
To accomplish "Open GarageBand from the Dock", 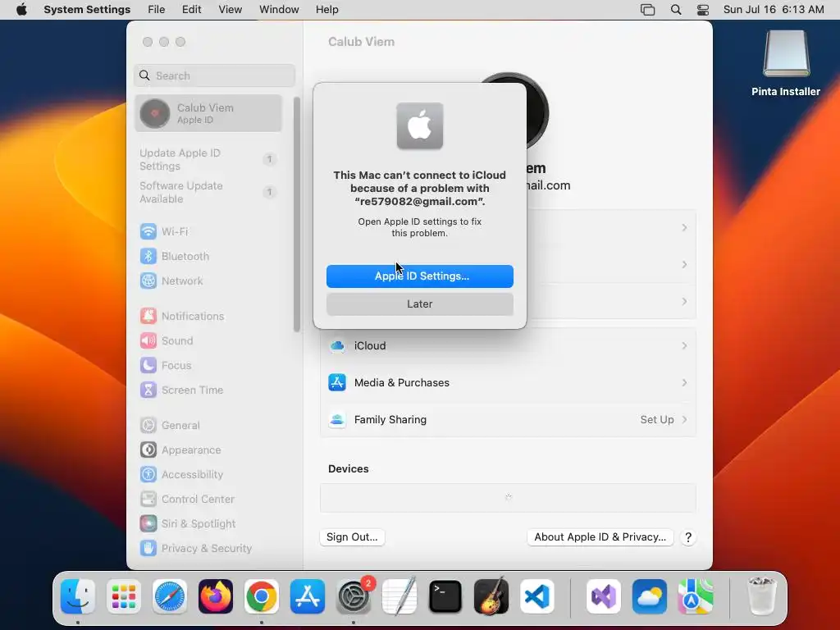I will (491, 596).
